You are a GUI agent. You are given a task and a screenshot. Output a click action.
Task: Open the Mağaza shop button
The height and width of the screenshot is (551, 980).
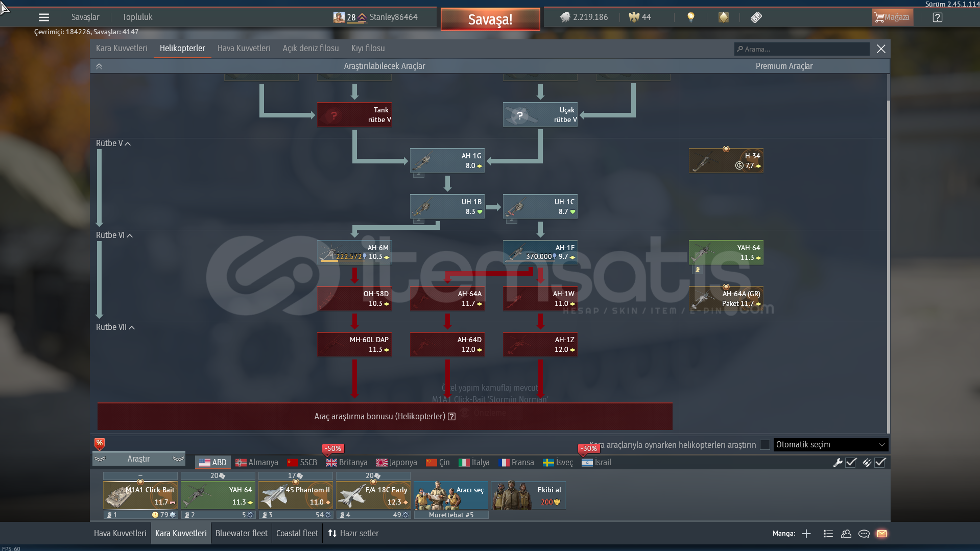click(x=892, y=17)
